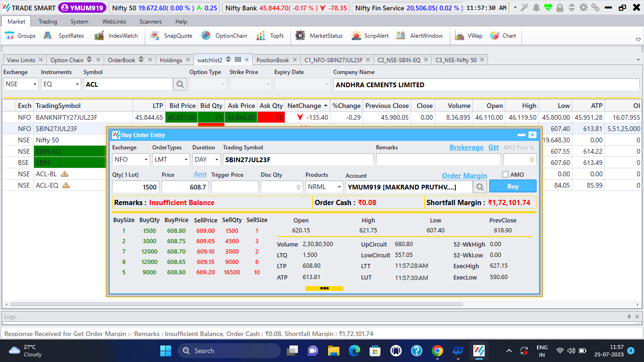Click the Brokerage link

click(466, 148)
